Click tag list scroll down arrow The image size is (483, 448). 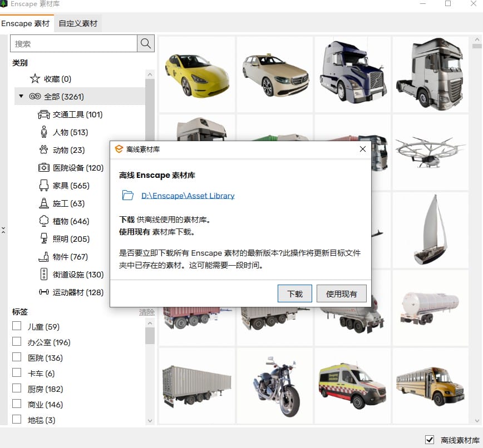pos(150,421)
